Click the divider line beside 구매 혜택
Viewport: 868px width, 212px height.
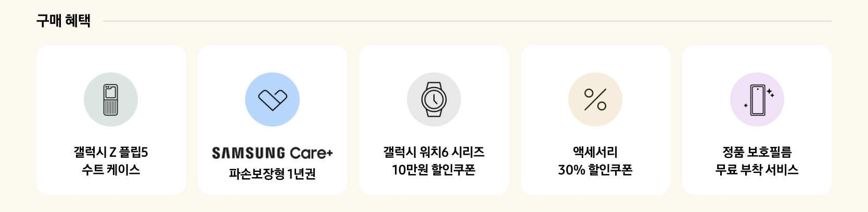[x=467, y=21]
